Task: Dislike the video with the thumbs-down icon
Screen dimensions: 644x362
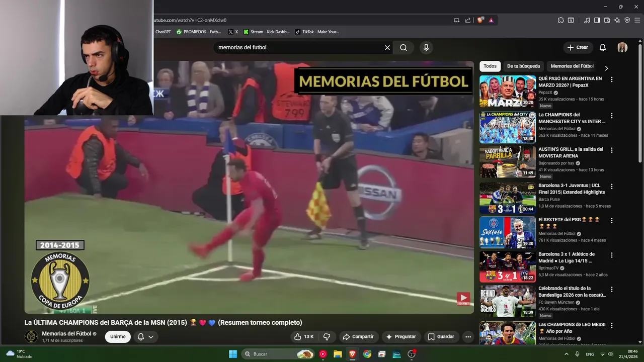Action: (x=327, y=337)
